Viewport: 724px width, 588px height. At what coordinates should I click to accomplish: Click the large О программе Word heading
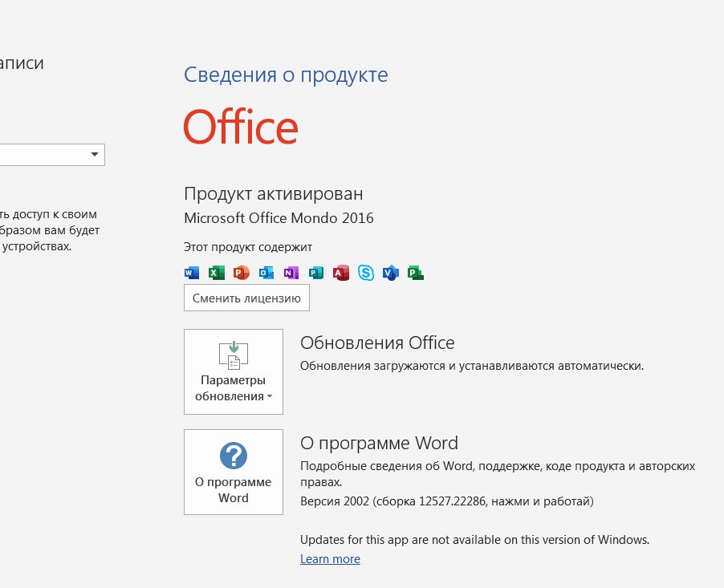point(379,443)
